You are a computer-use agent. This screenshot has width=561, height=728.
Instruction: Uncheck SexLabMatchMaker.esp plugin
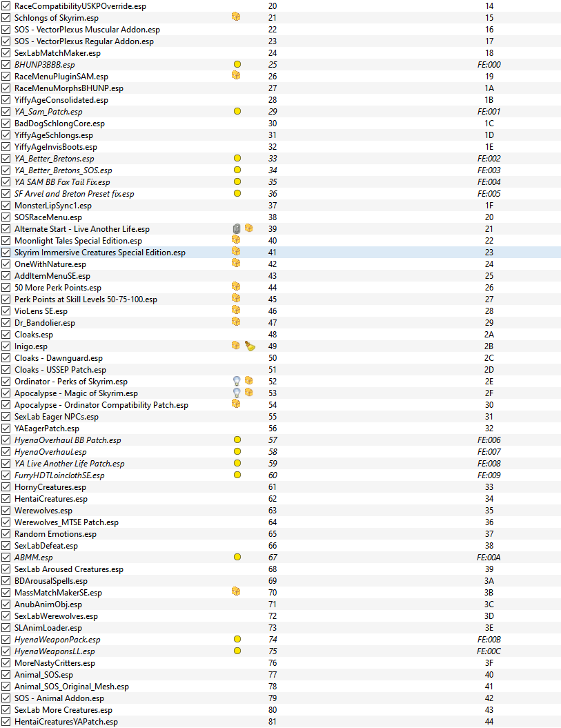pos(6,53)
